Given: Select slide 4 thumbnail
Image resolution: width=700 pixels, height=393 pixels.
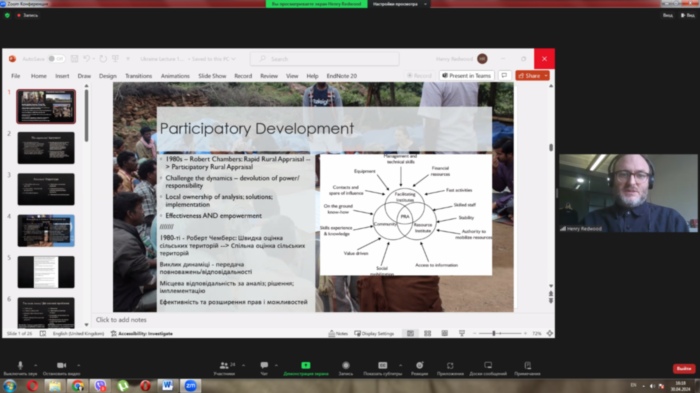Looking at the screenshot, I should point(46,230).
